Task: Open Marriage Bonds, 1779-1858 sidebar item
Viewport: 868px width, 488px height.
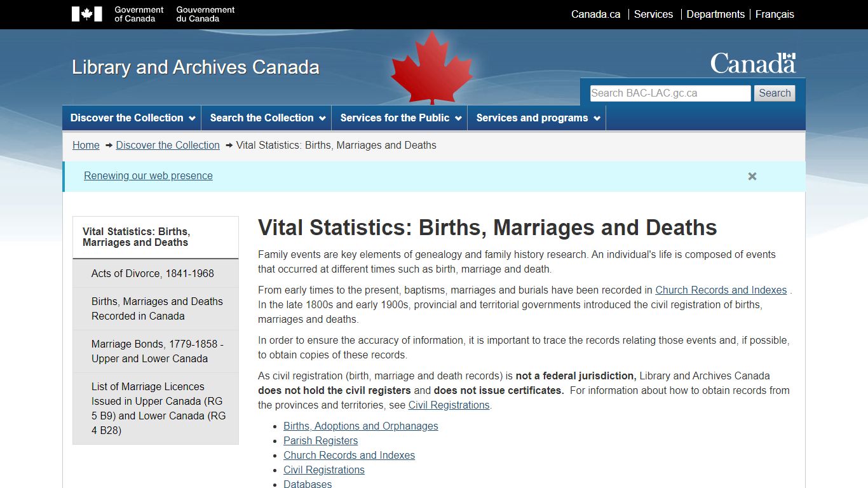Action: tap(157, 351)
